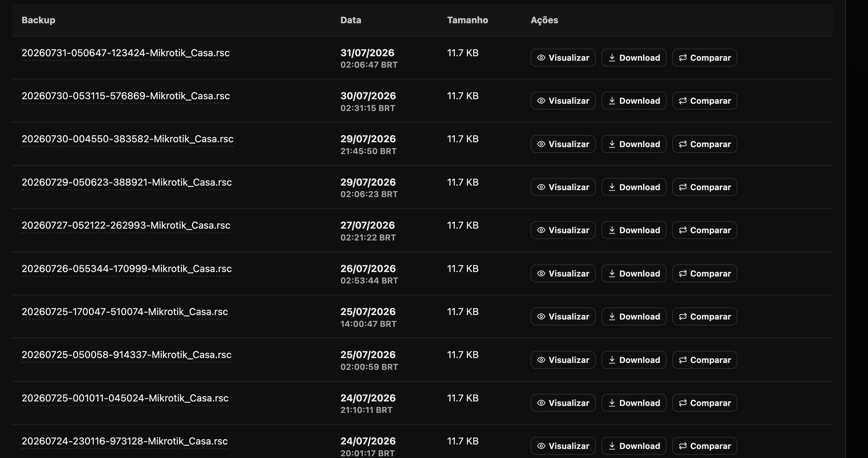Open file 20260730-004550-383582-Mikrotik_Casa.rsc

tap(127, 139)
